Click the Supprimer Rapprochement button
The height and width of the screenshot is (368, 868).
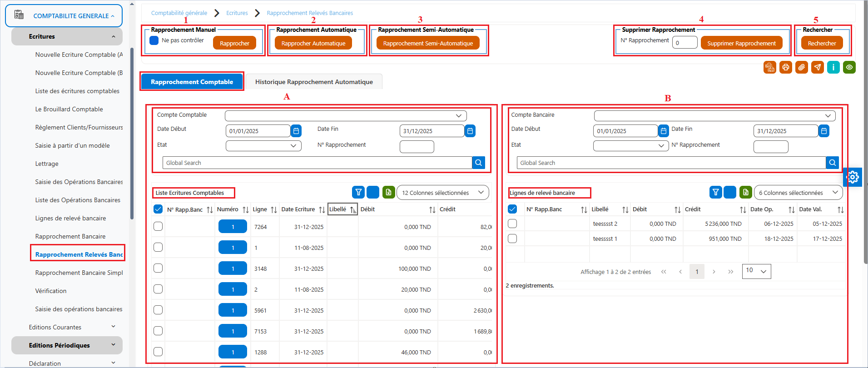741,44
